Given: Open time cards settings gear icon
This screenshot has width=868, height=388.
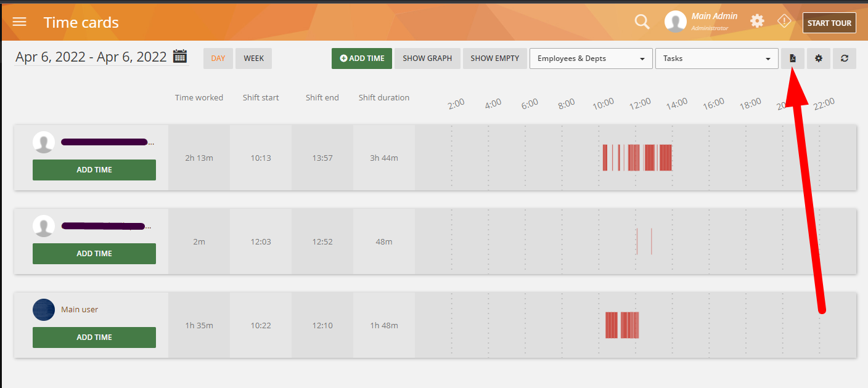Looking at the screenshot, I should pyautogui.click(x=819, y=59).
